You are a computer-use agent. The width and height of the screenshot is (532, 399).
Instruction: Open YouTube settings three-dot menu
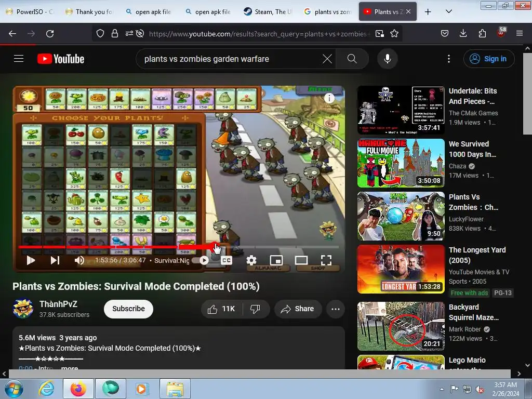pos(448,59)
